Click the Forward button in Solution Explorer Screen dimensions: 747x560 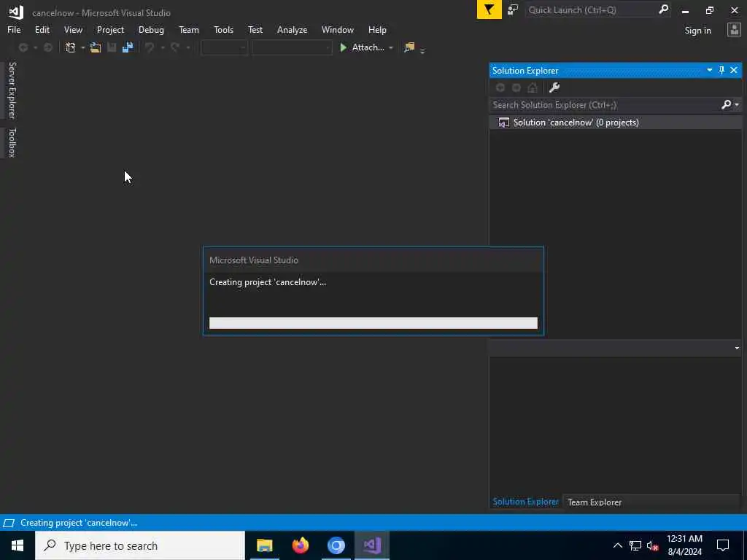pos(516,87)
